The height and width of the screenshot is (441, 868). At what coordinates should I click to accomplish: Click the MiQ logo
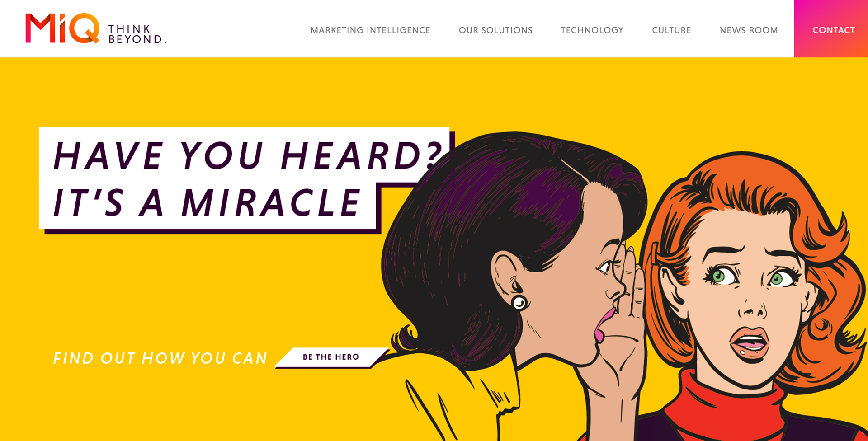click(62, 28)
